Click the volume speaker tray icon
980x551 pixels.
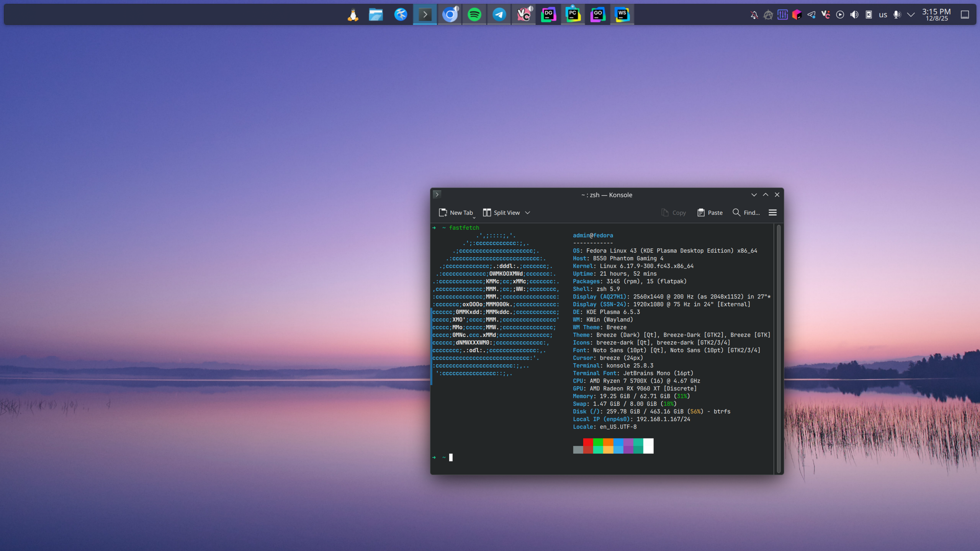(854, 15)
